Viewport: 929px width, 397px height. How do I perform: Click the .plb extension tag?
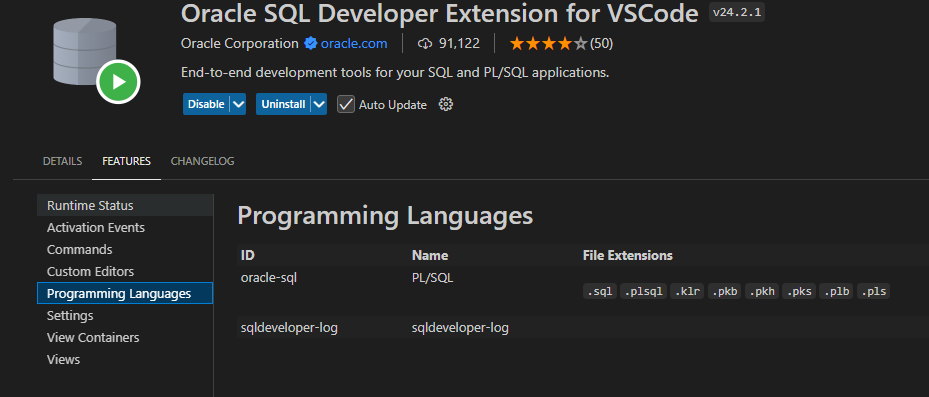[x=836, y=291]
